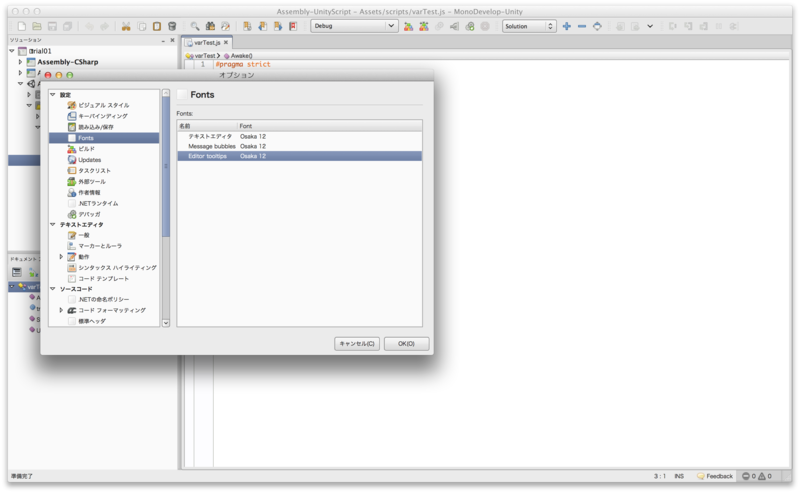Open the ビジュアル スタイル options page

(104, 105)
